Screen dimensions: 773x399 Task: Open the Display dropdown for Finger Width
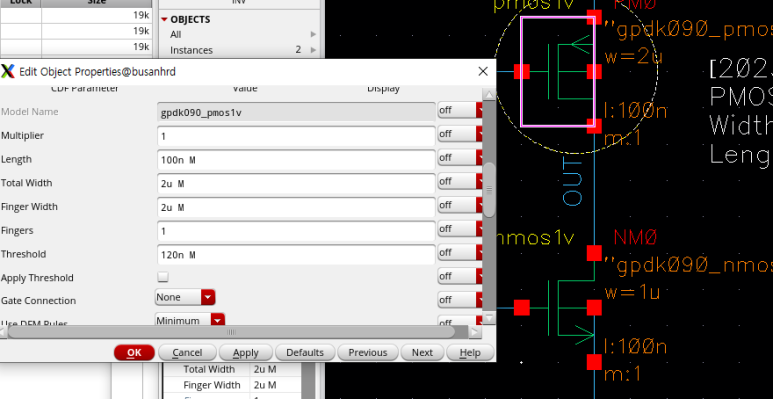pyautogui.click(x=460, y=205)
